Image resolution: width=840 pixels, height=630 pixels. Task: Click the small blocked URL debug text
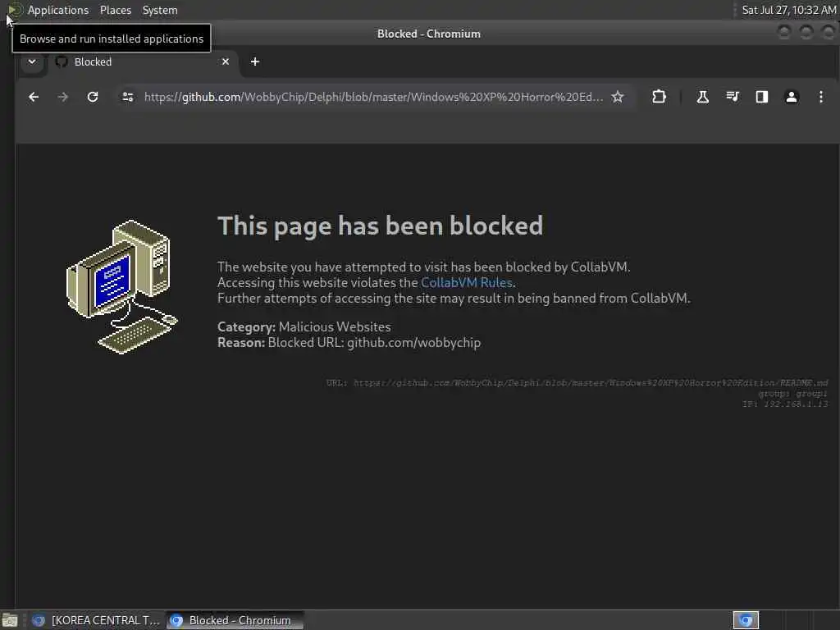coord(577,383)
